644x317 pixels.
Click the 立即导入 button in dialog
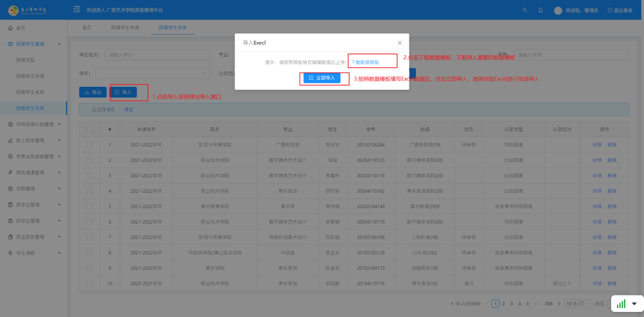point(322,78)
